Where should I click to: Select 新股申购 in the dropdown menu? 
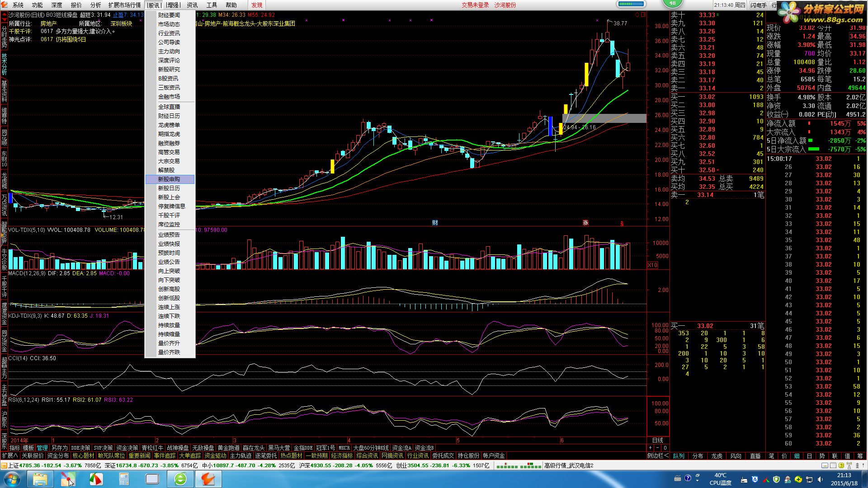(170, 179)
